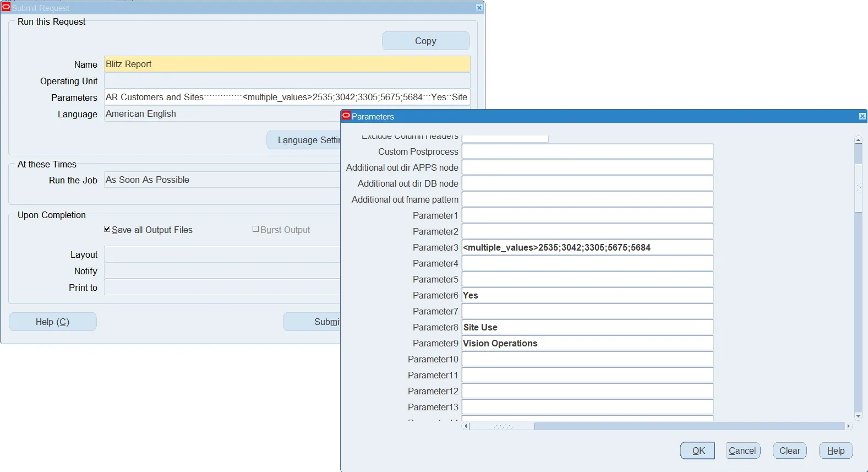Click the Parameter8 field containing Site Use
The width and height of the screenshot is (868, 472).
588,327
